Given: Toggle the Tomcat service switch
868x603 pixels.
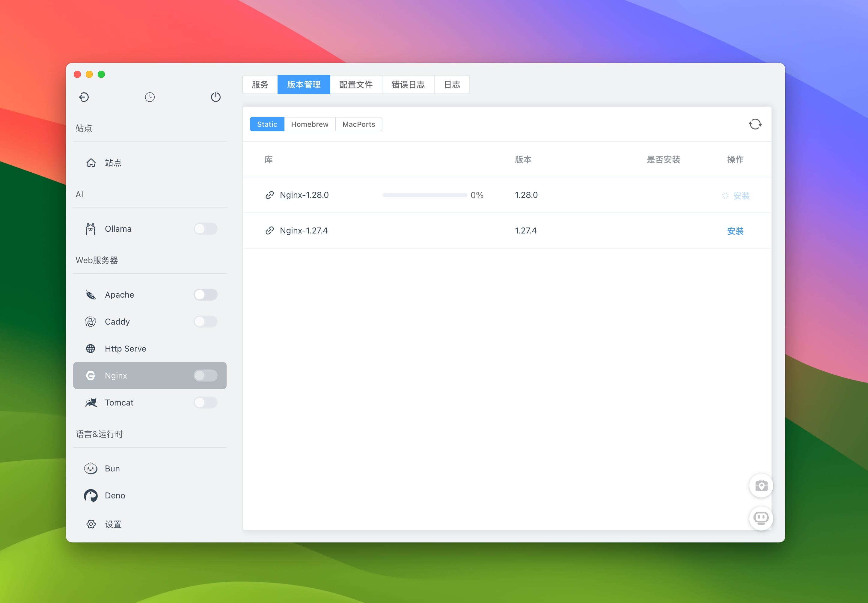Looking at the screenshot, I should pyautogui.click(x=206, y=402).
